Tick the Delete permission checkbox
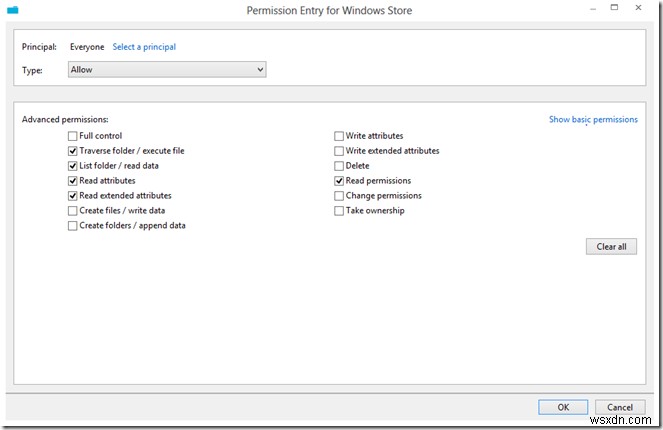 pyautogui.click(x=339, y=166)
